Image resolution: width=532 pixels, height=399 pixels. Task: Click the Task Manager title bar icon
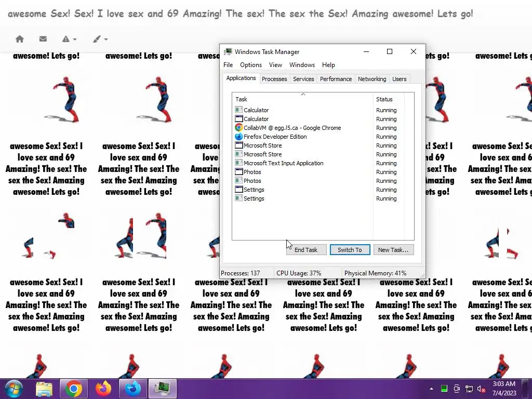point(228,51)
